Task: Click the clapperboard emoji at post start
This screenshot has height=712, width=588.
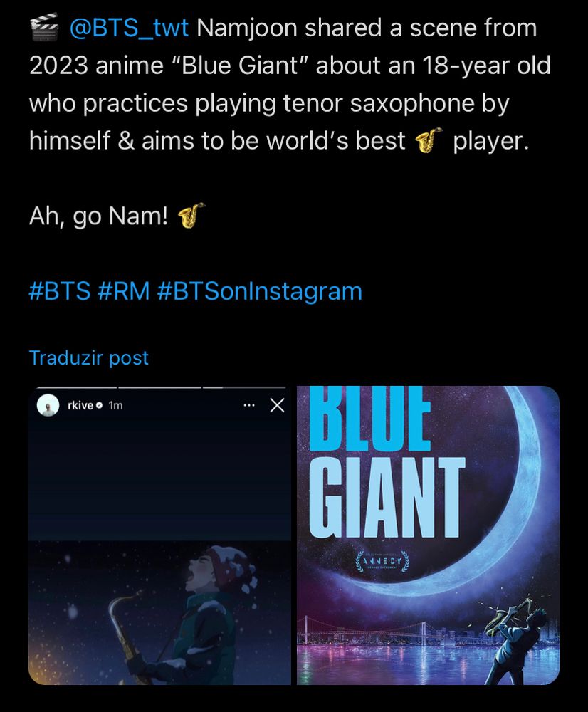Action: (x=44, y=27)
